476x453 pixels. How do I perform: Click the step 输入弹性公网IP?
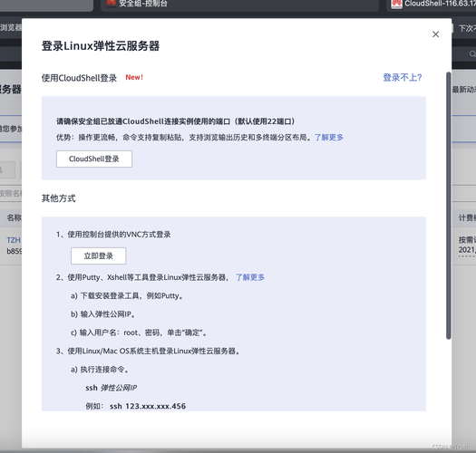102,314
